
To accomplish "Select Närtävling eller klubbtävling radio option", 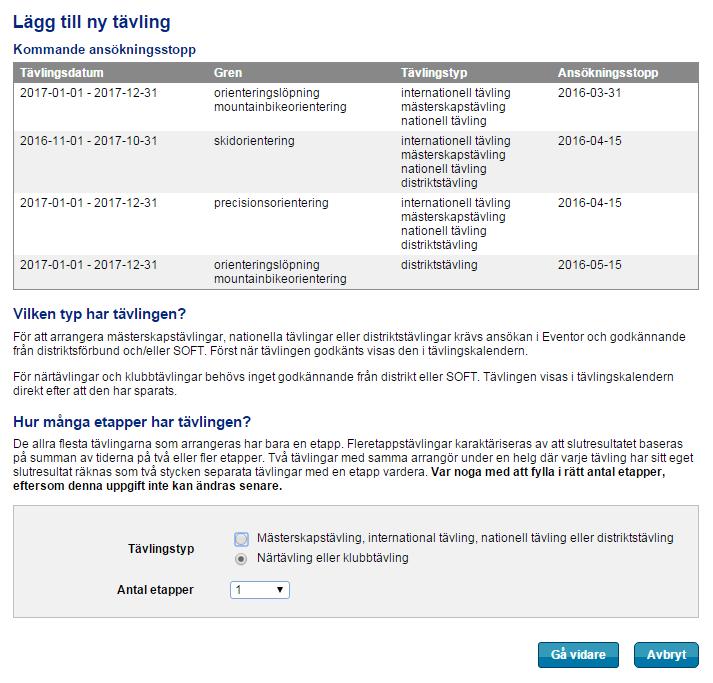I will (x=241, y=558).
